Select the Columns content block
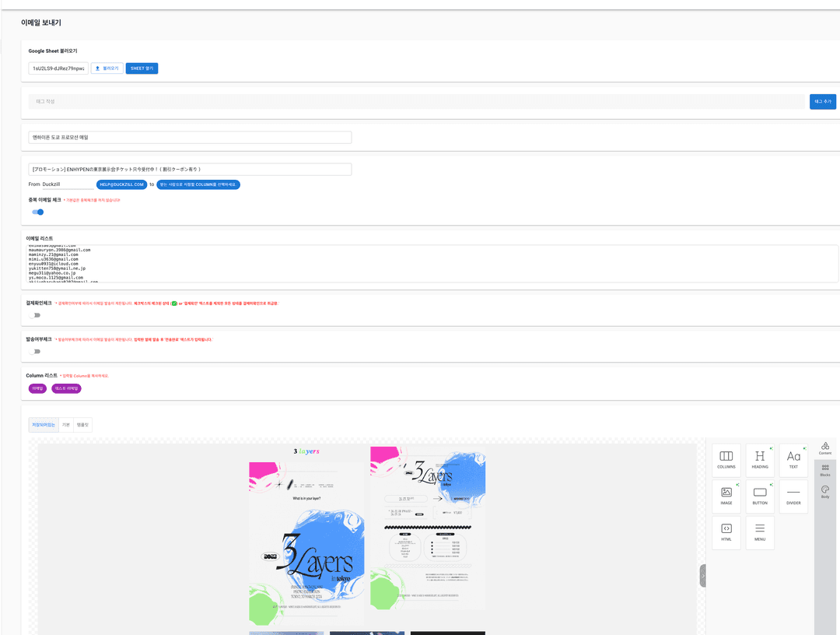The width and height of the screenshot is (840, 635). pyautogui.click(x=726, y=460)
